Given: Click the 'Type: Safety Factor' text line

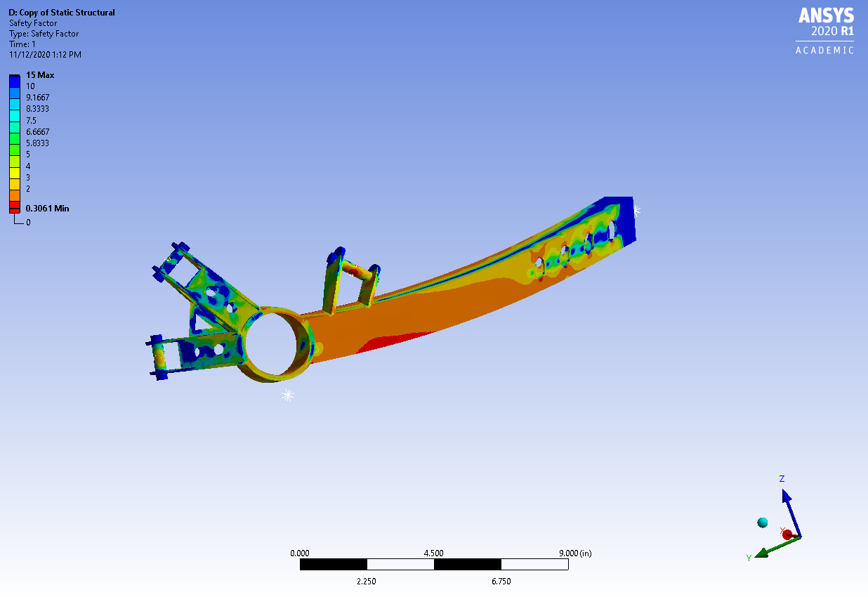Looking at the screenshot, I should (x=44, y=34).
